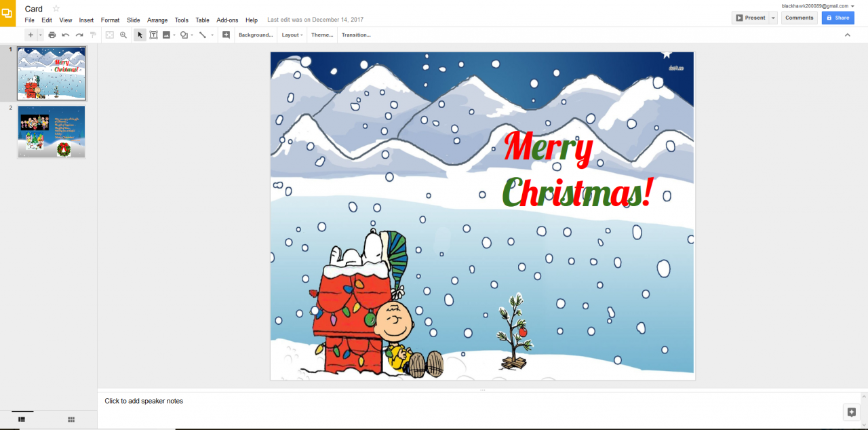Choose the select arrow cursor tool

click(x=140, y=35)
